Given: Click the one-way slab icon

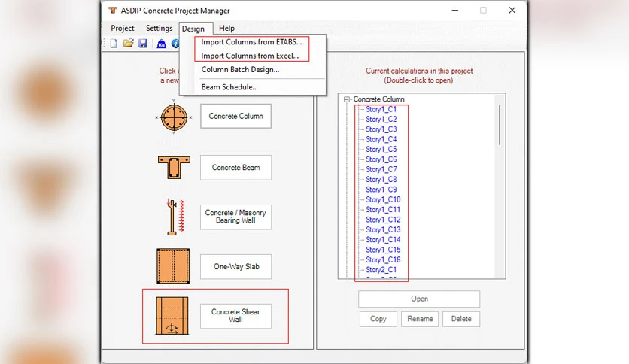Looking at the screenshot, I should pyautogui.click(x=173, y=265).
